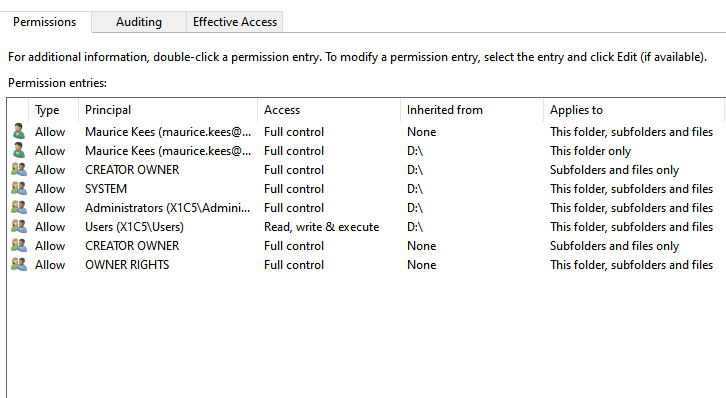The width and height of the screenshot is (726, 398).
Task: Click the user icon of Maurice Kees D:\ entry
Action: pos(19,150)
